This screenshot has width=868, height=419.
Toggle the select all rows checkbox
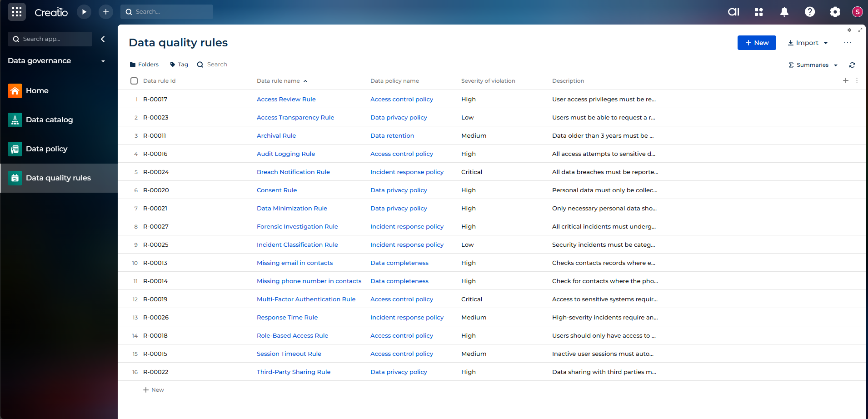tap(134, 81)
